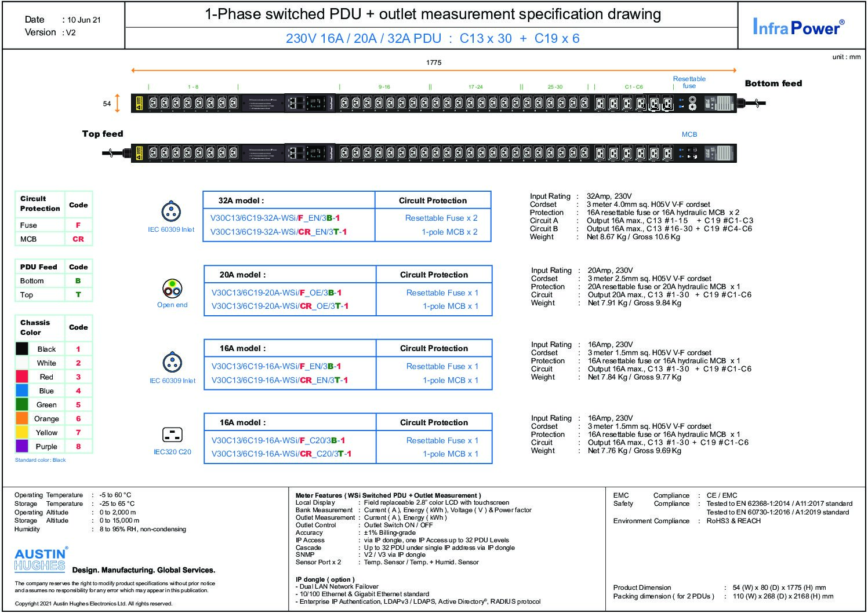868x613 pixels.
Task: Click model V30C13/6C19-32A-WSi/F_EN/3B-1
Action: click(275, 218)
